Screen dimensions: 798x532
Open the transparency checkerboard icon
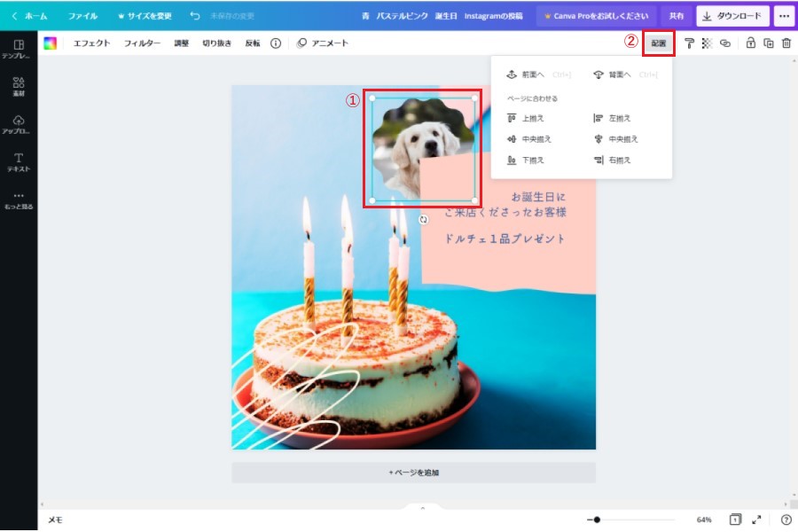click(707, 43)
